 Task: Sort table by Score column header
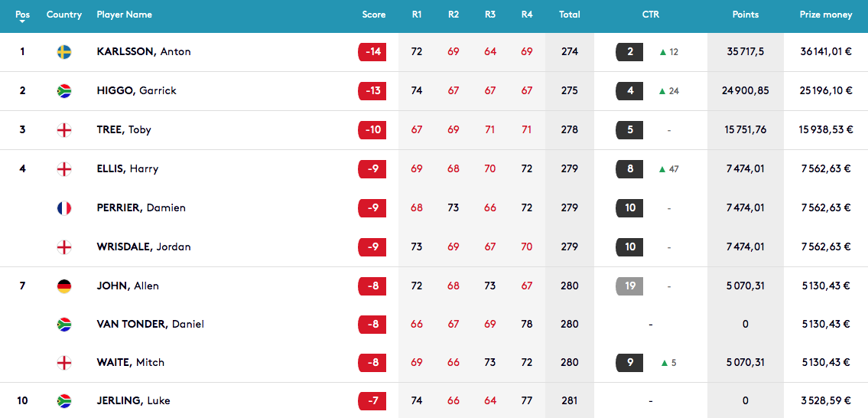point(374,15)
